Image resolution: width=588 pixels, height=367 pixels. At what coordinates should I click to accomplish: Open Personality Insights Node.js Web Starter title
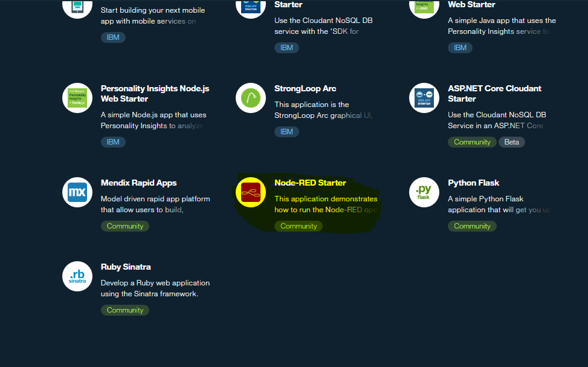pos(155,94)
